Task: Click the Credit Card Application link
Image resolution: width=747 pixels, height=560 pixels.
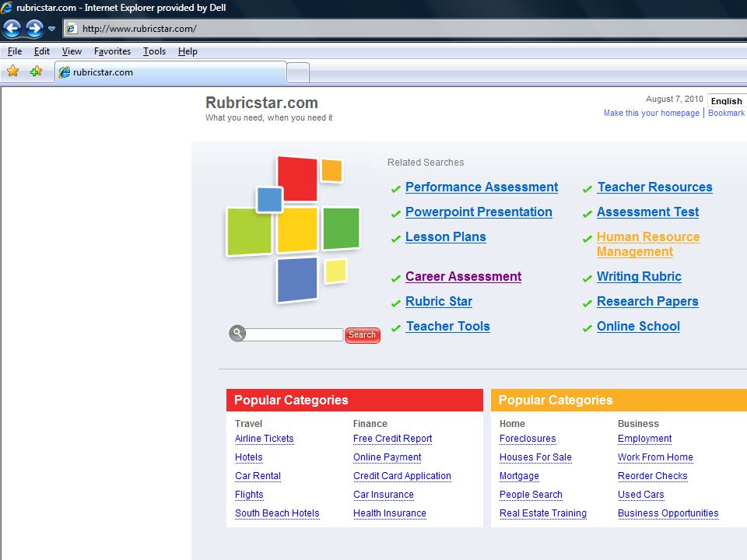Action: point(402,476)
